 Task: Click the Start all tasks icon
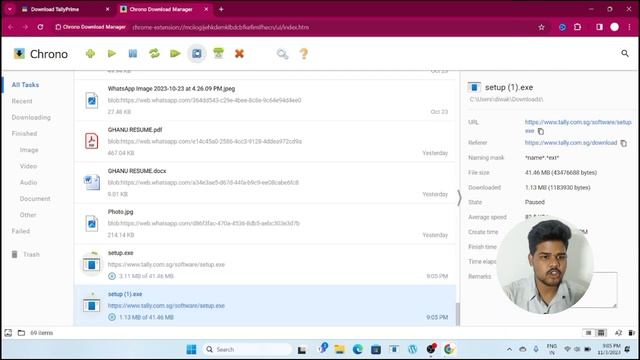[175, 53]
